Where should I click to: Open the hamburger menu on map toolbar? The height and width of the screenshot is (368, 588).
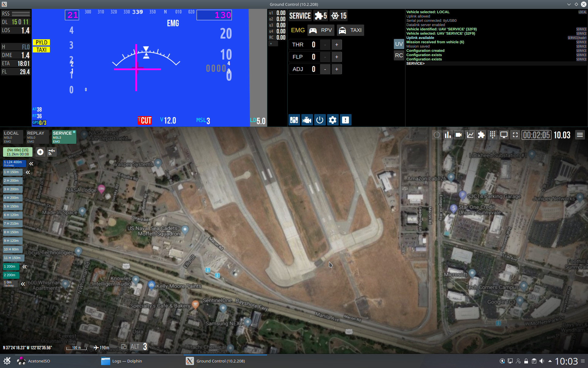point(580,135)
